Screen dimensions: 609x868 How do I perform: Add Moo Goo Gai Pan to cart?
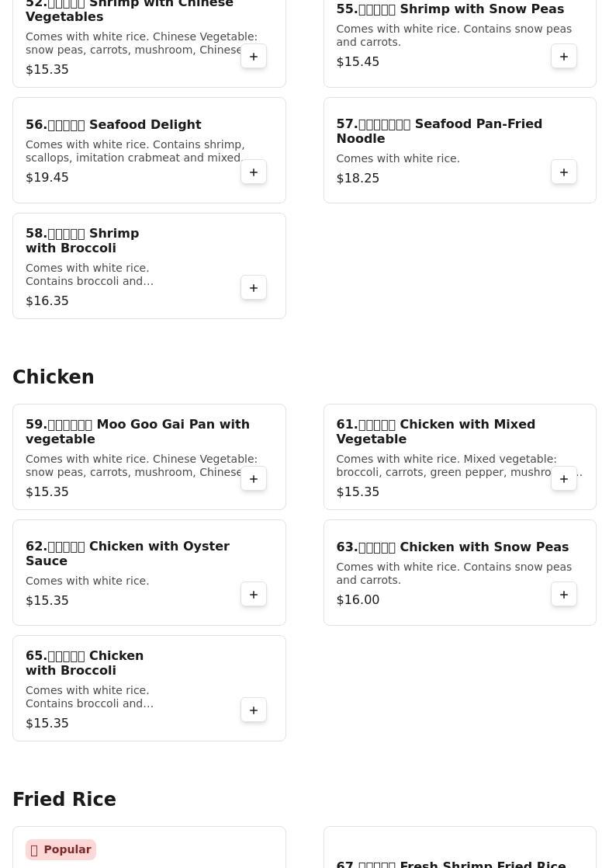(254, 479)
